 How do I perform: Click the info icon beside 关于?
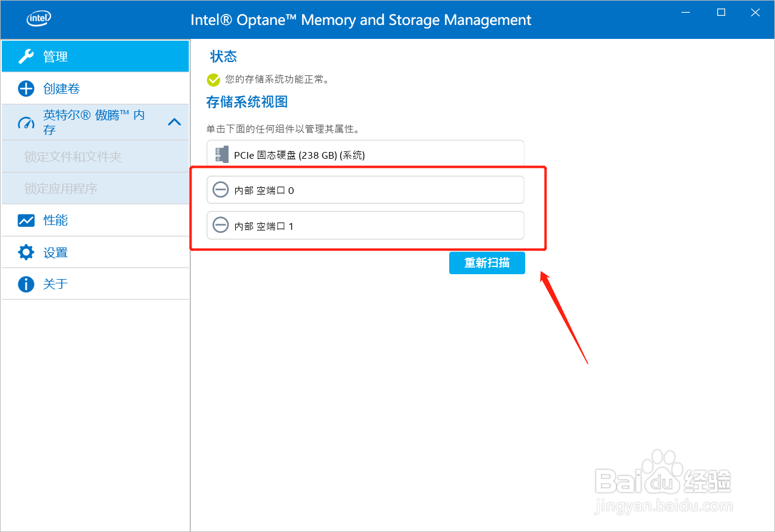point(26,284)
